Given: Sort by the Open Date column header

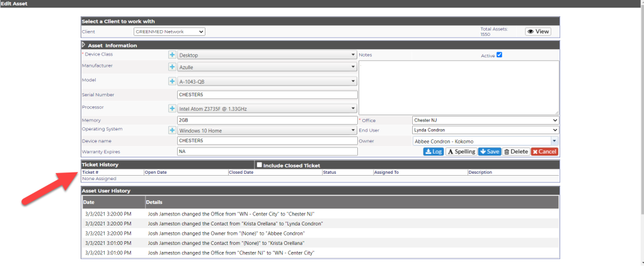Looking at the screenshot, I should tap(156, 173).
